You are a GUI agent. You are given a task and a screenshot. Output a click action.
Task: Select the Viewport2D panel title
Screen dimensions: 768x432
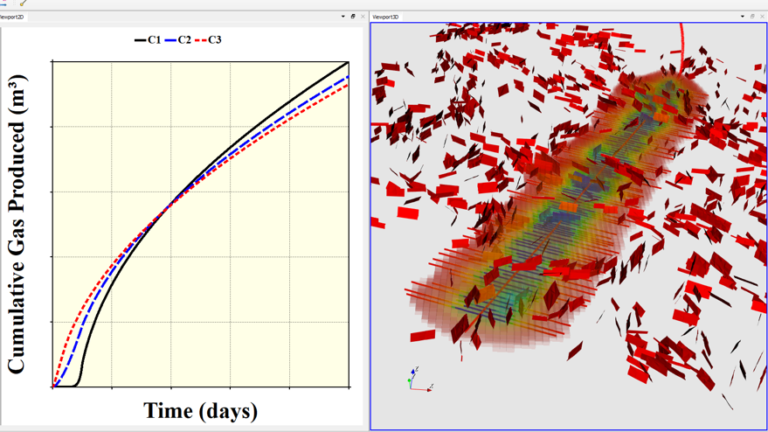click(x=12, y=17)
